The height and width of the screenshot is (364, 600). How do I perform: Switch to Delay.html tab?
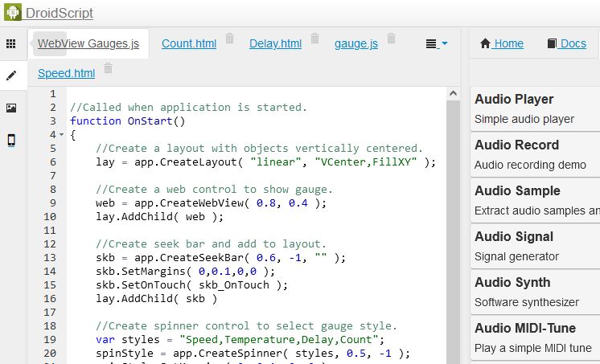click(x=276, y=43)
